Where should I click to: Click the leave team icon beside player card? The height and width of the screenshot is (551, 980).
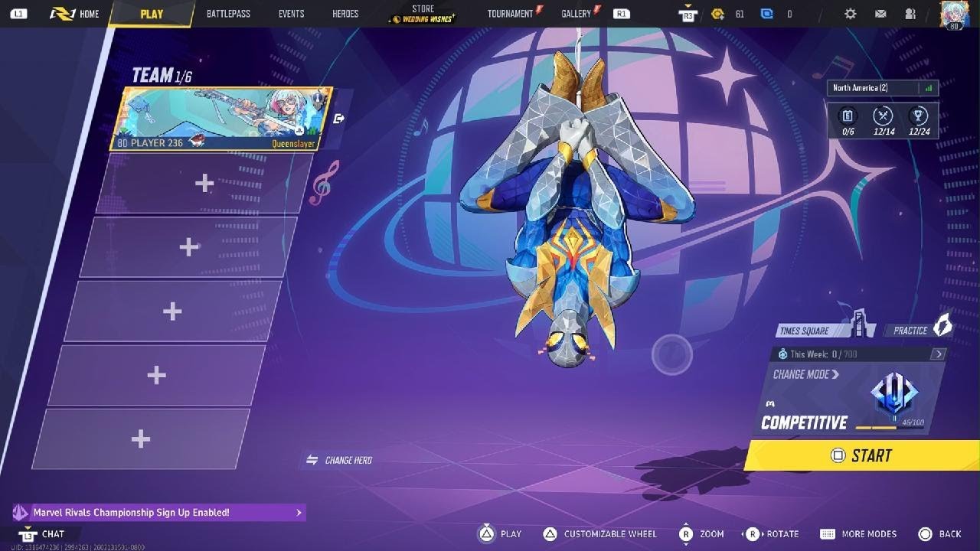[339, 119]
